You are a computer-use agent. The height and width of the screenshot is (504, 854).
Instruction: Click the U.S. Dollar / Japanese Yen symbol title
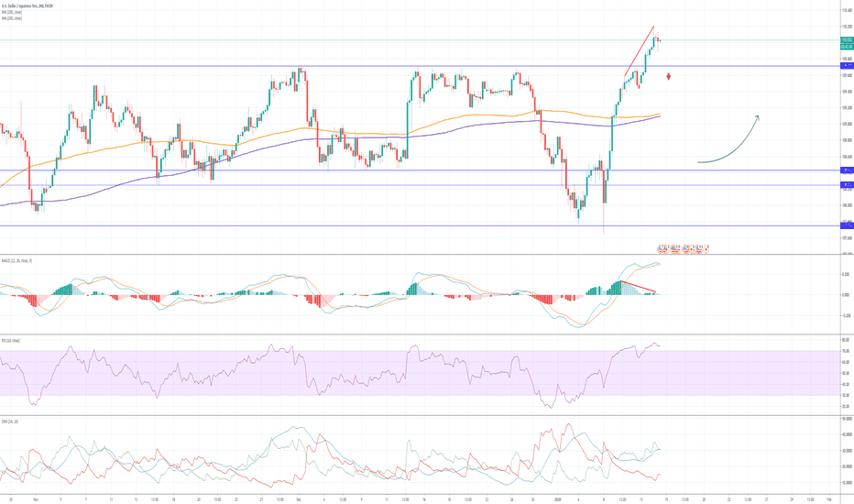pyautogui.click(x=26, y=5)
